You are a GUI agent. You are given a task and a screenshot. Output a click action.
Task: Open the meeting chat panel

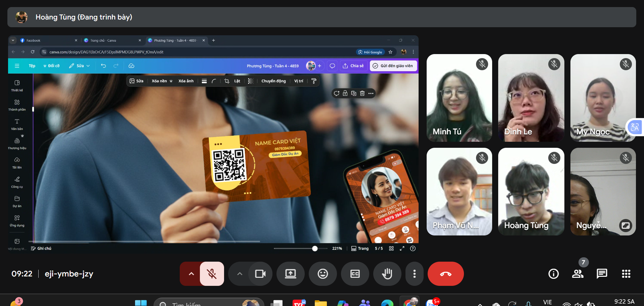pyautogui.click(x=602, y=274)
